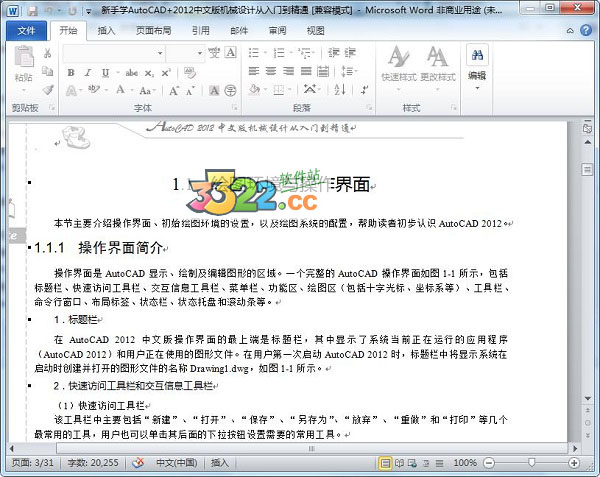Switch to the Page Layout tab
The image size is (600, 477).
tap(154, 31)
